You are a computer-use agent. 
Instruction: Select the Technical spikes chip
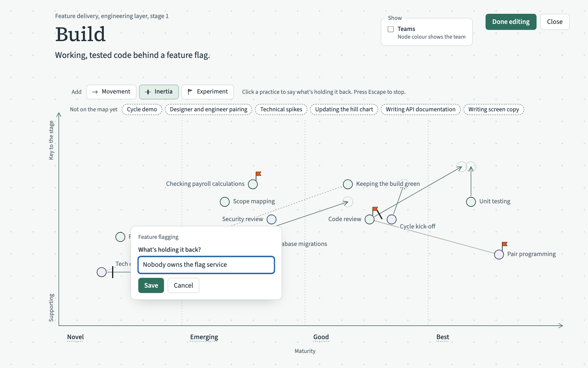click(x=281, y=109)
